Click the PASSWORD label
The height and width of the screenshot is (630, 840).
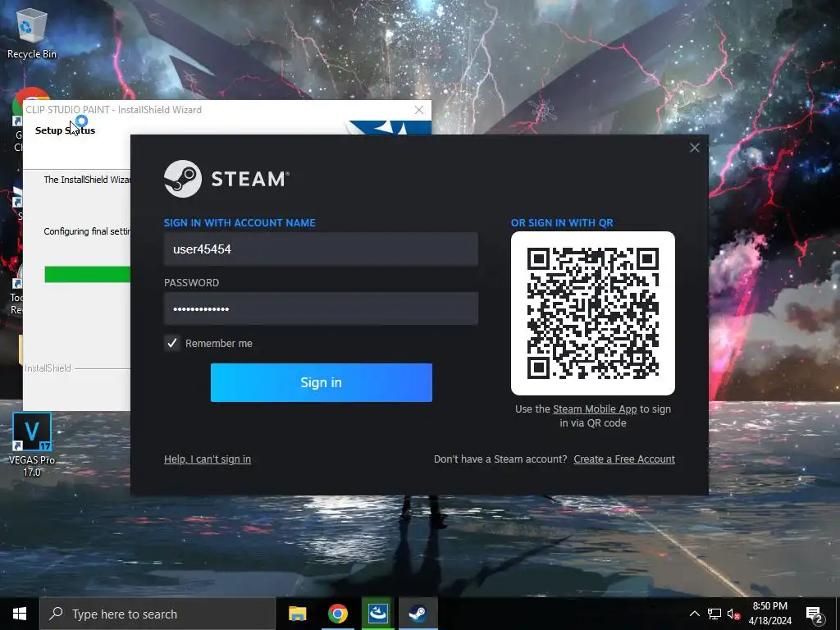point(191,282)
